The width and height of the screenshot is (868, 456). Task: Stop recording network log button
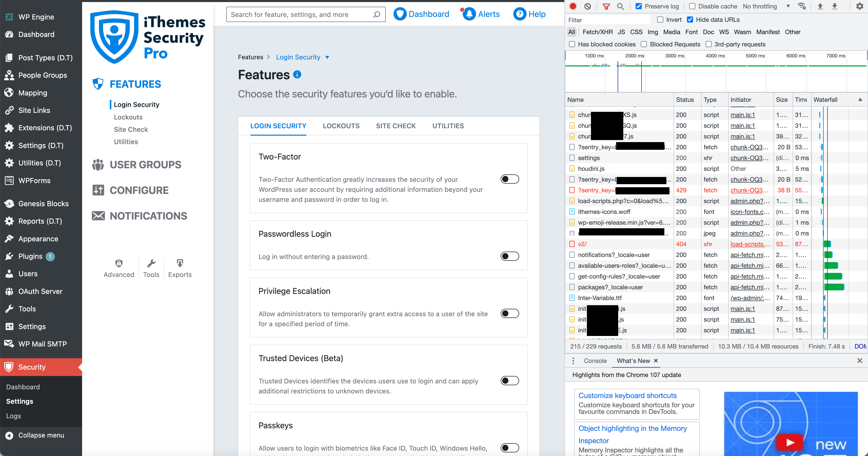pyautogui.click(x=573, y=6)
